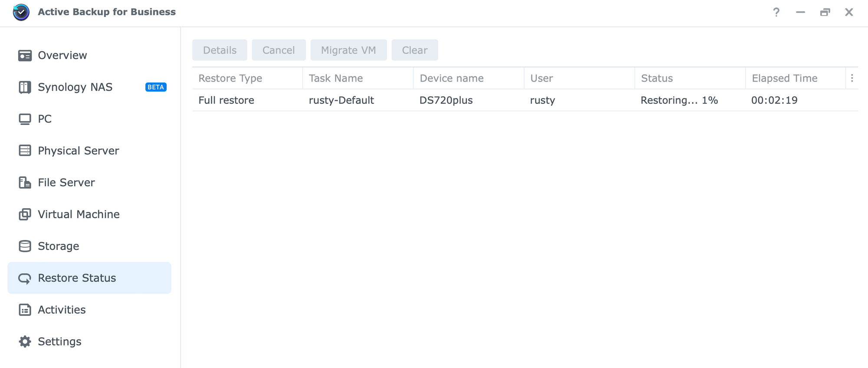Sort by Task Name column header
This screenshot has width=868, height=368.
(358, 78)
